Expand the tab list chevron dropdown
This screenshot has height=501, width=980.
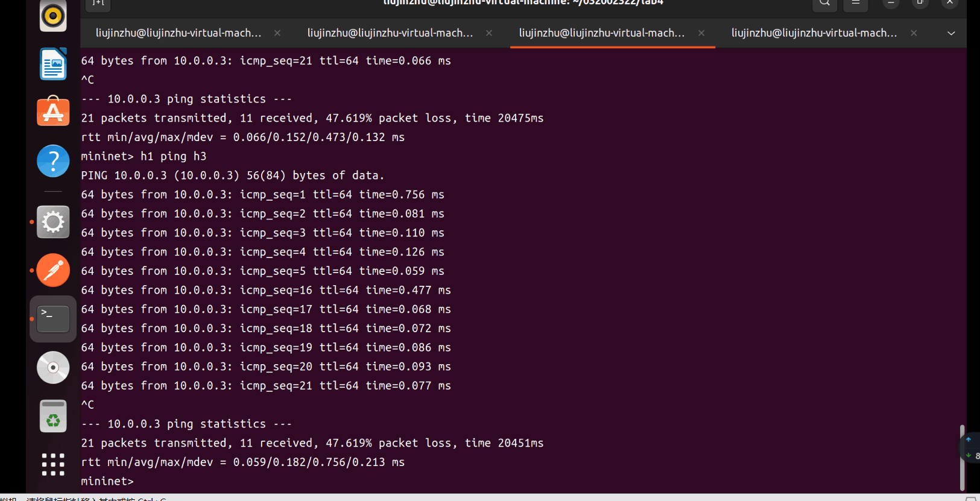click(951, 33)
